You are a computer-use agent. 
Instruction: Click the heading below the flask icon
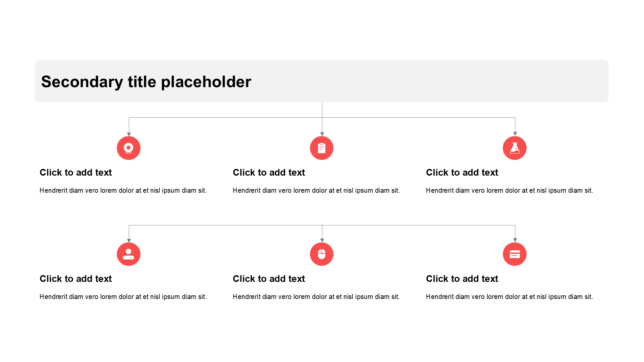click(462, 172)
